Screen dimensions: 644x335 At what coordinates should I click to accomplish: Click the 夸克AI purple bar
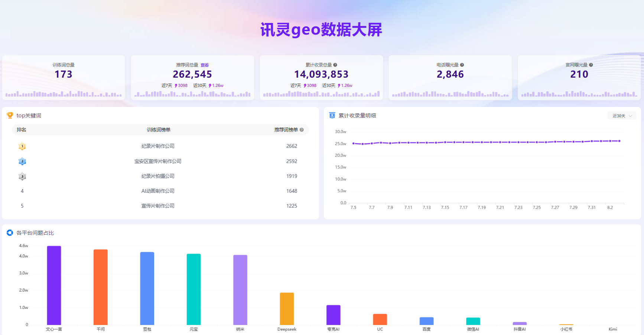point(334,315)
